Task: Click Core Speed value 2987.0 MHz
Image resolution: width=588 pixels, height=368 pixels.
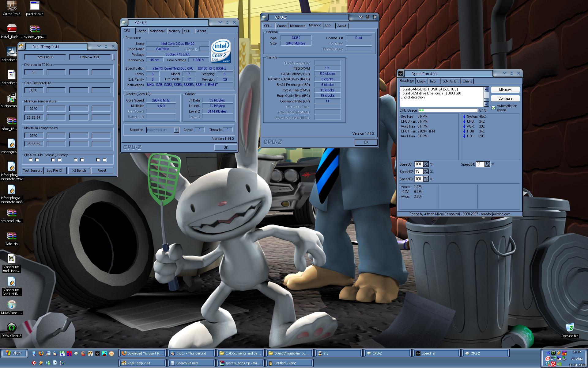Action: click(161, 100)
